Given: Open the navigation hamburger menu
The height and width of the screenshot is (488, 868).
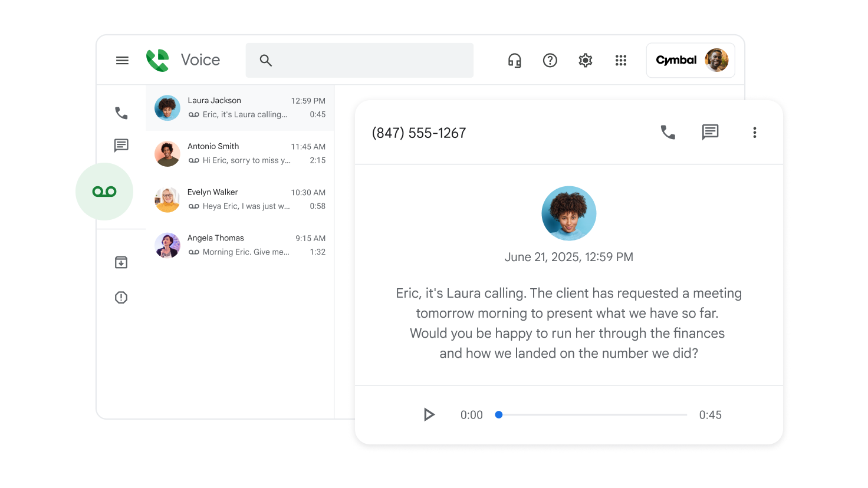Looking at the screenshot, I should click(x=122, y=60).
